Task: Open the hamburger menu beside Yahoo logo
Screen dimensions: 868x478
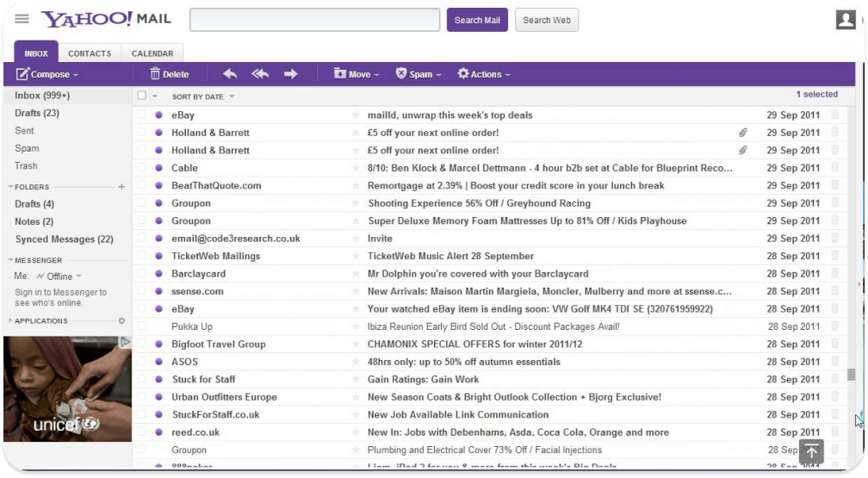Action: point(22,19)
